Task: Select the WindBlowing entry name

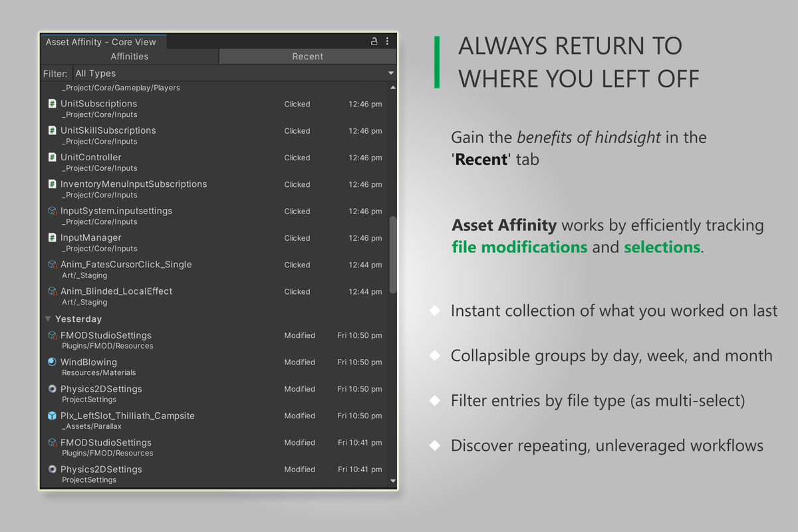Action: point(88,362)
